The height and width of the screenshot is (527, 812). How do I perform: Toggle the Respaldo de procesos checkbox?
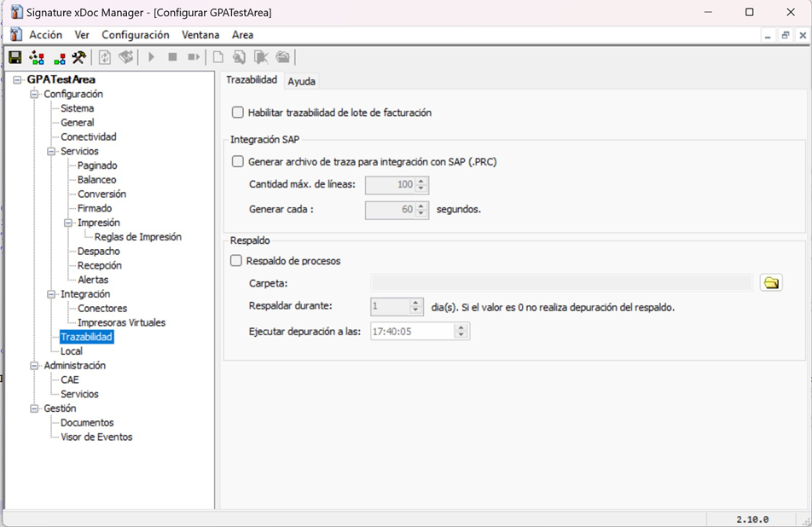click(236, 260)
